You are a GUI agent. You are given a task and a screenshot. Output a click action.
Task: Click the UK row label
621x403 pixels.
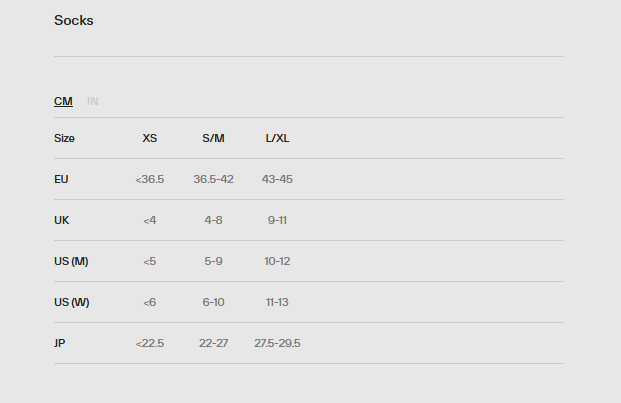[x=61, y=220]
